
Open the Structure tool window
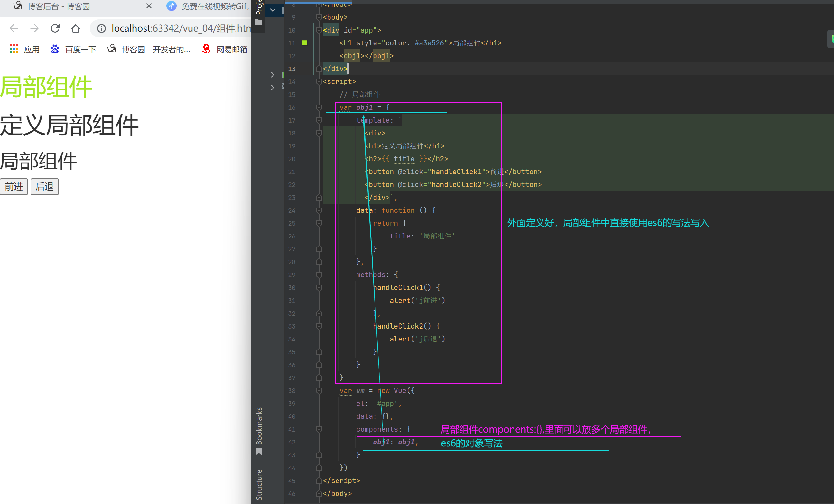point(259,484)
